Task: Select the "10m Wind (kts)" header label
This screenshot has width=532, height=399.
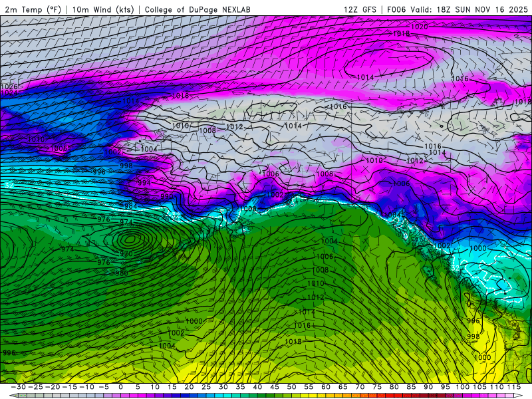Action: (x=103, y=9)
